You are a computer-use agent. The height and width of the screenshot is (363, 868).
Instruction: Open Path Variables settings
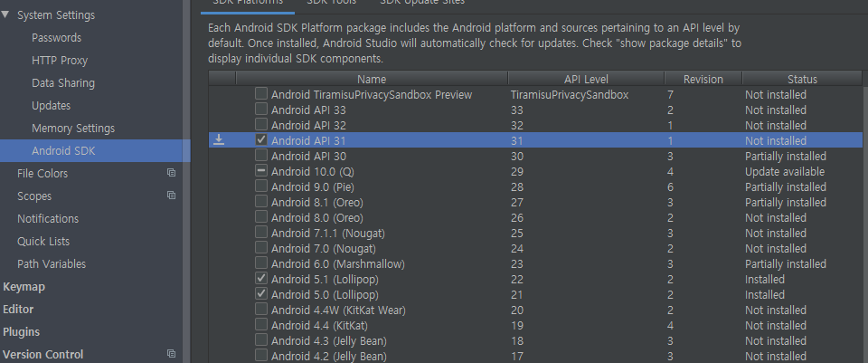pyautogui.click(x=52, y=263)
